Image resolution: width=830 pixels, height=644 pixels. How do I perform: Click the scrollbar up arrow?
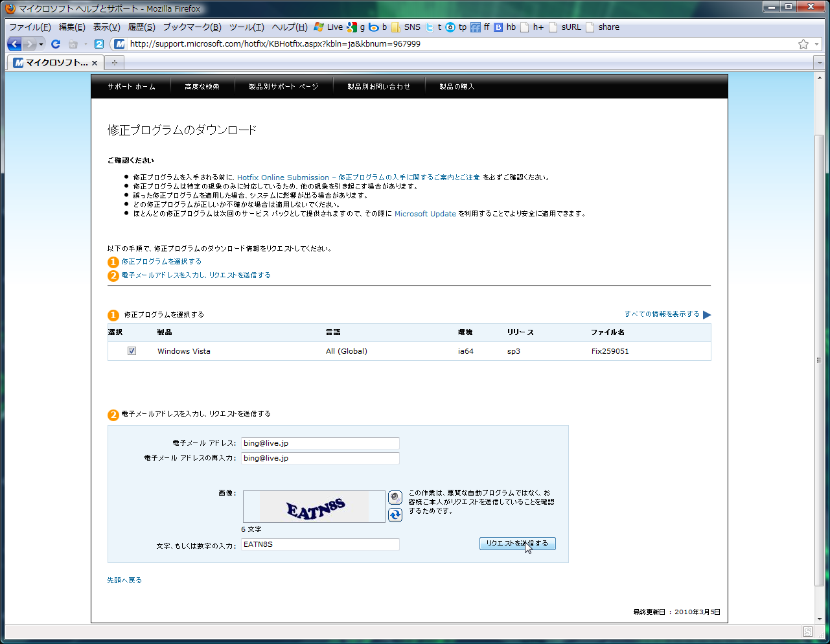pos(820,77)
